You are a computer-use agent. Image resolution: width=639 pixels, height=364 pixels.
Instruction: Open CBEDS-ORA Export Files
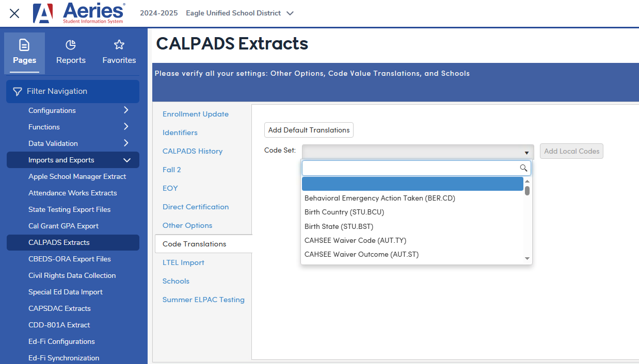[x=69, y=259]
